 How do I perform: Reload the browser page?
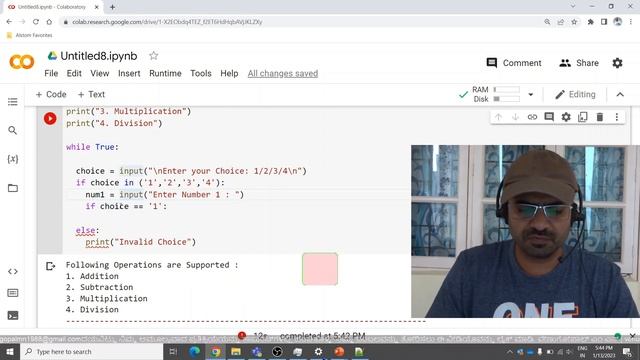pos(36,22)
